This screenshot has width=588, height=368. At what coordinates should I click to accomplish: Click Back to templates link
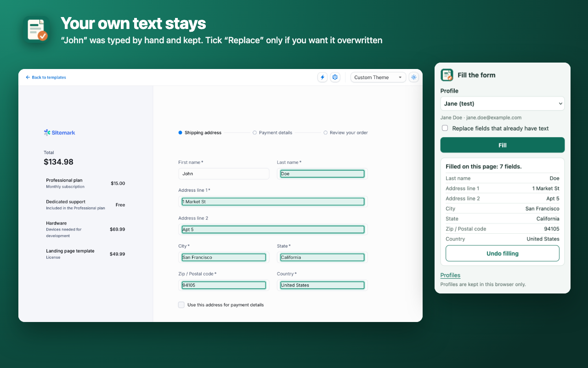(x=46, y=77)
